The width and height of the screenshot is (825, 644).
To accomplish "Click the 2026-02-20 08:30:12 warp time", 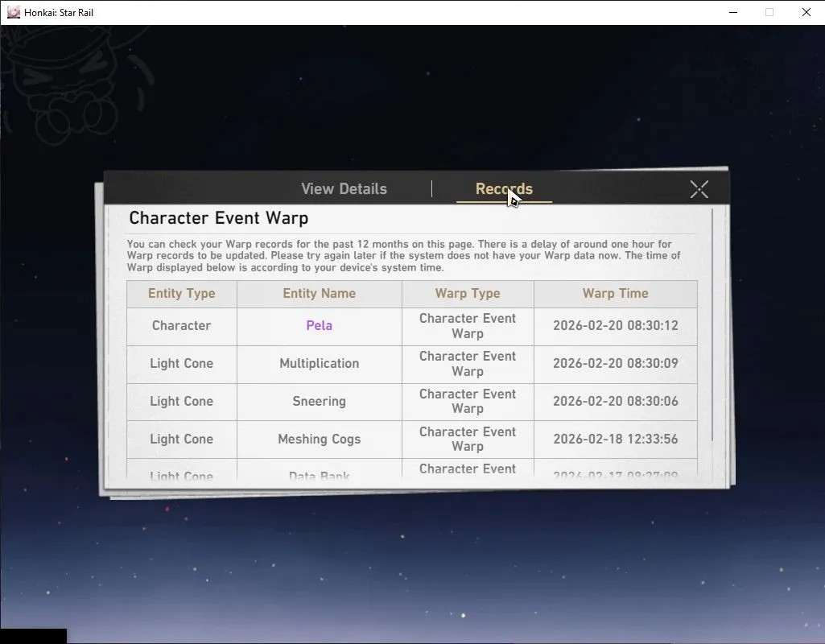I will coord(616,326).
